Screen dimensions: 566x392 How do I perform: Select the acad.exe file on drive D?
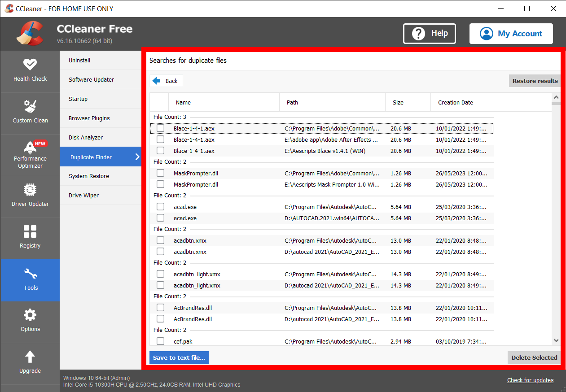(x=160, y=218)
